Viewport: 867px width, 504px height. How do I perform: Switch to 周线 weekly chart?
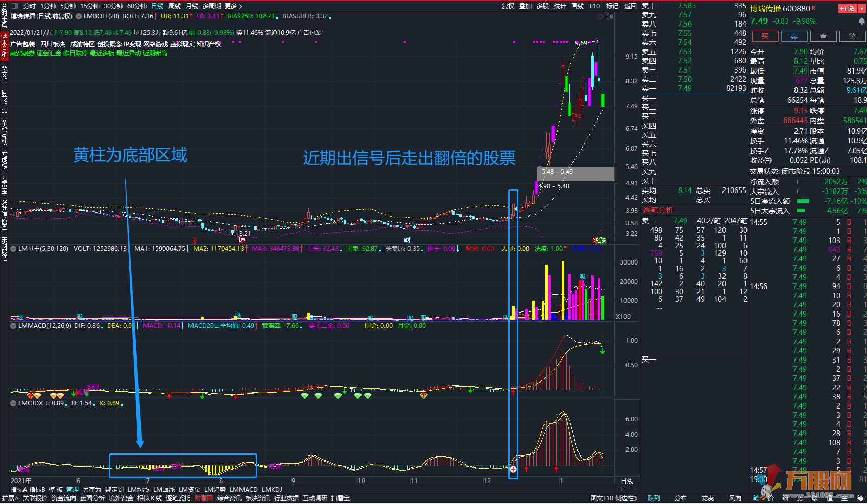(175, 6)
